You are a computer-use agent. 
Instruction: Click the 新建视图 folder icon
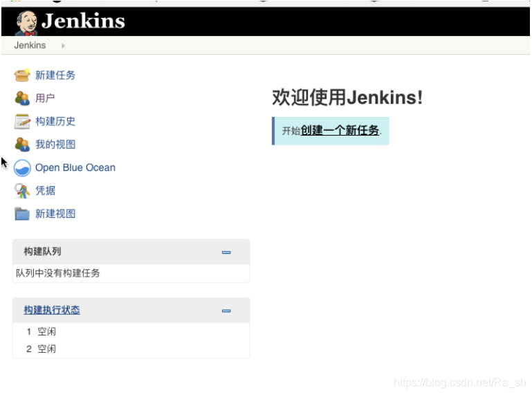(22, 214)
